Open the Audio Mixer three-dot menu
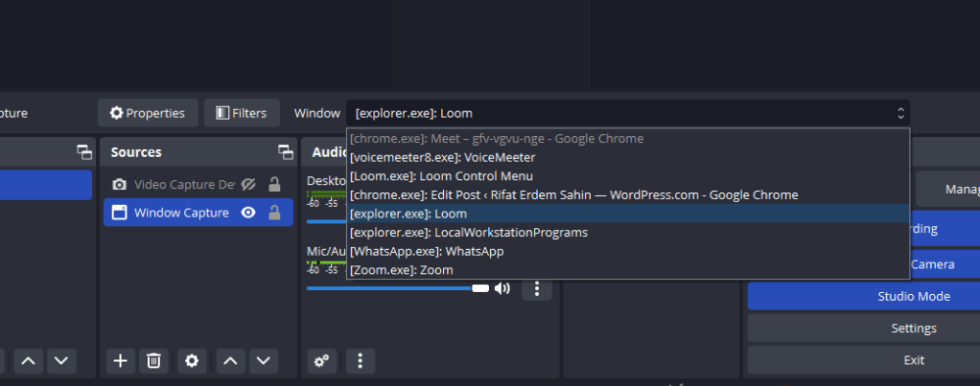 (360, 360)
